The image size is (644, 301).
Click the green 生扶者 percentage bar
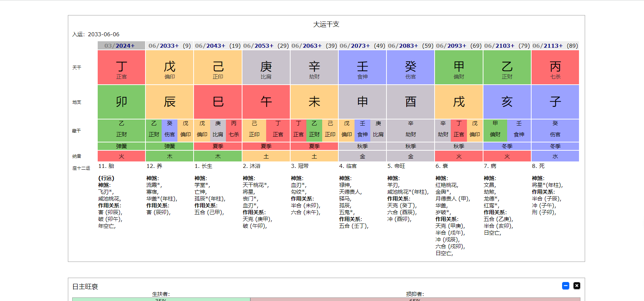pyautogui.click(x=161, y=299)
